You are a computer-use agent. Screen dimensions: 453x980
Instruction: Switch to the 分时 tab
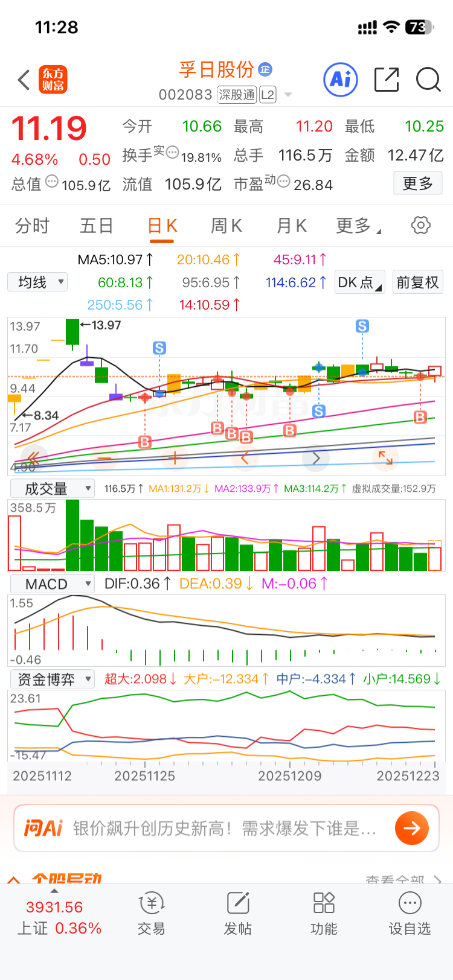point(32,226)
